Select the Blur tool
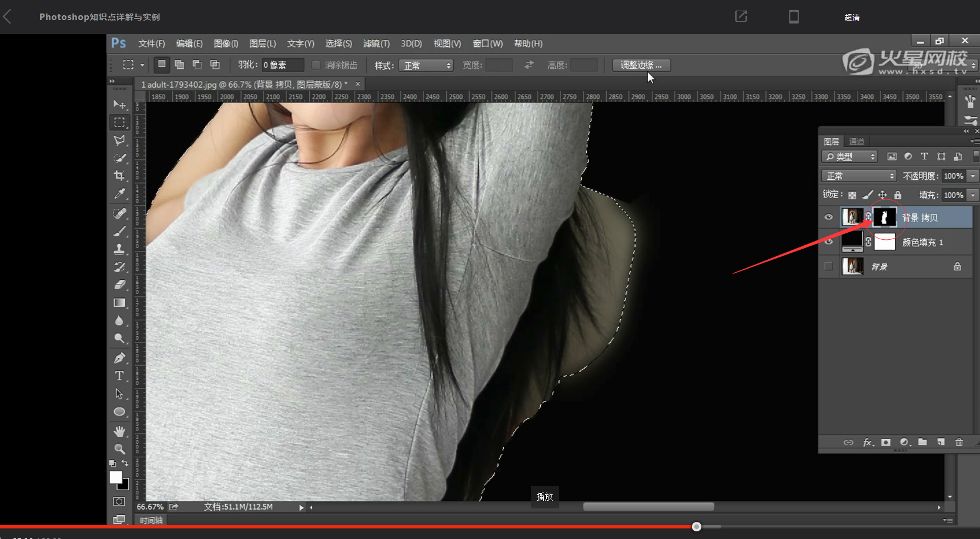This screenshot has width=980, height=539. tap(119, 320)
